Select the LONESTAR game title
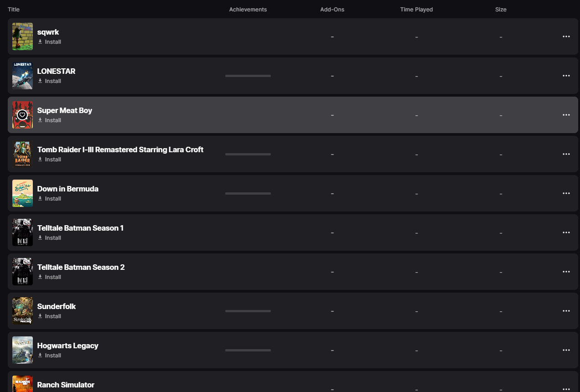 pyautogui.click(x=56, y=71)
